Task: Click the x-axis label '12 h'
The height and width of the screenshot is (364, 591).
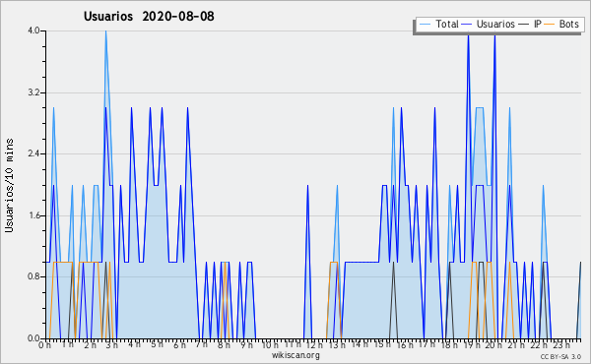Action: click(x=314, y=345)
